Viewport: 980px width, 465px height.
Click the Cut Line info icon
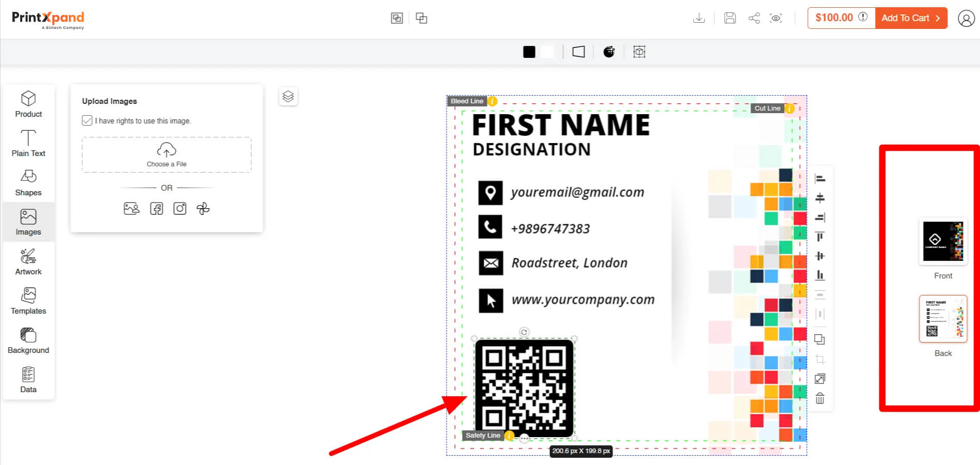(790, 109)
